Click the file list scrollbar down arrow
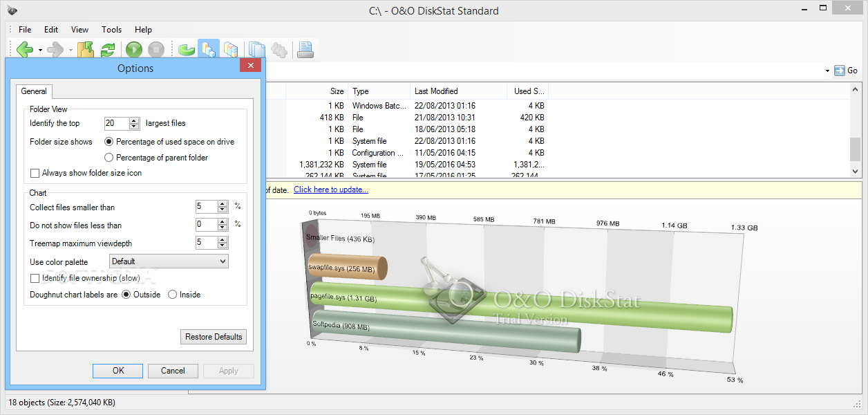This screenshot has width=868, height=415. pyautogui.click(x=856, y=171)
